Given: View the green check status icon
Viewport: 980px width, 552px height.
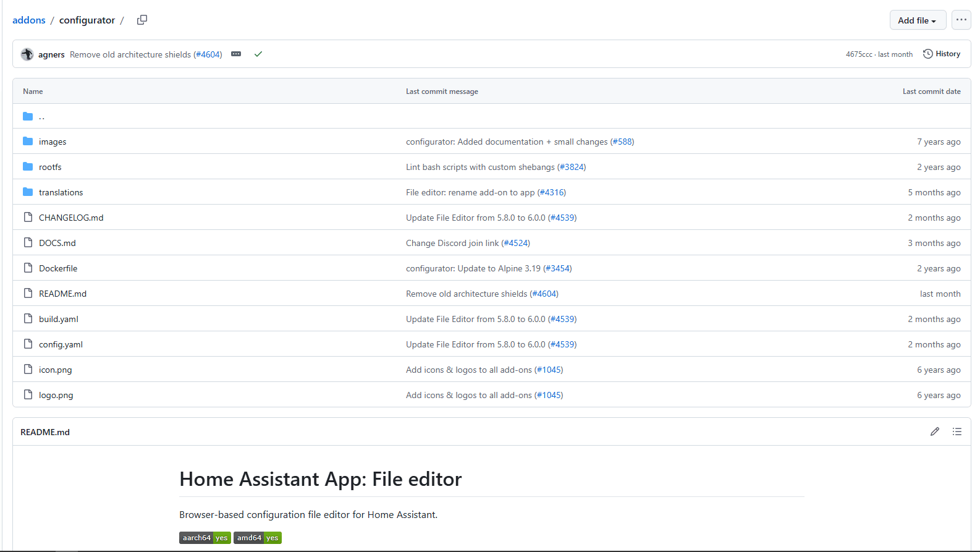Looking at the screenshot, I should [x=258, y=54].
